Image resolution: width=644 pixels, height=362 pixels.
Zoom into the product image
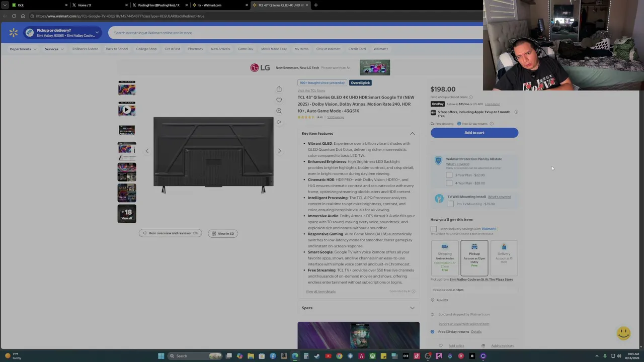(279, 111)
